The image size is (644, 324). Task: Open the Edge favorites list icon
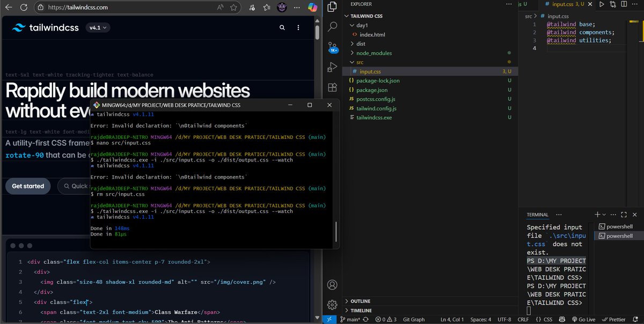pos(267,8)
